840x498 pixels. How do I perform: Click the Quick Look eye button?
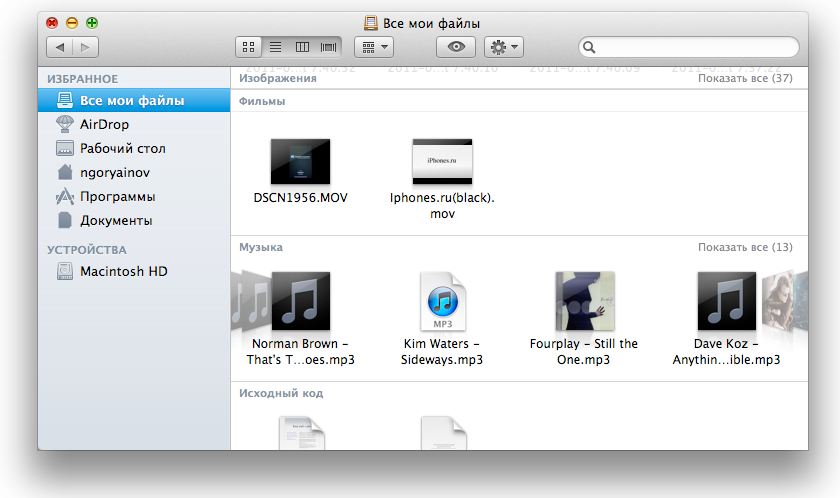[456, 47]
